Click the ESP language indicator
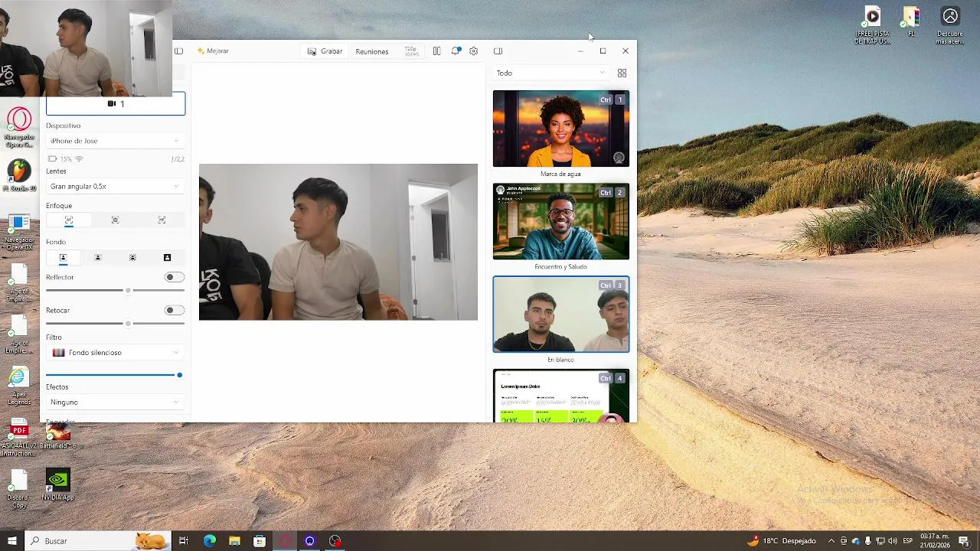 tap(908, 541)
